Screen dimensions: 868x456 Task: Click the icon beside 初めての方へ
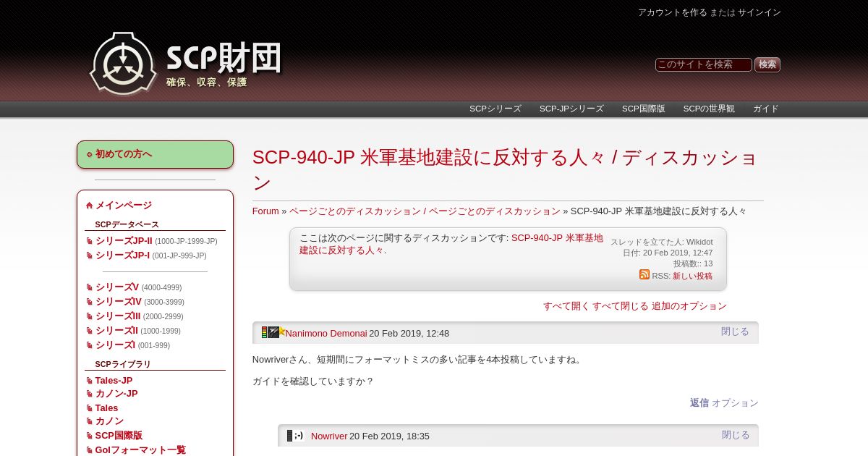pos(89,154)
